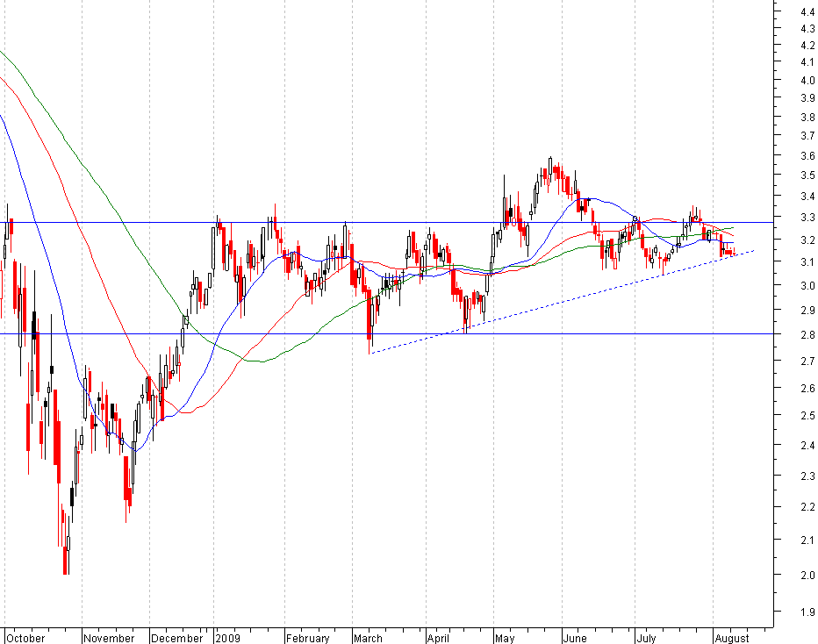This screenshot has width=818, height=644.
Task: Click the 3.0 price axis value
Action: tap(807, 285)
